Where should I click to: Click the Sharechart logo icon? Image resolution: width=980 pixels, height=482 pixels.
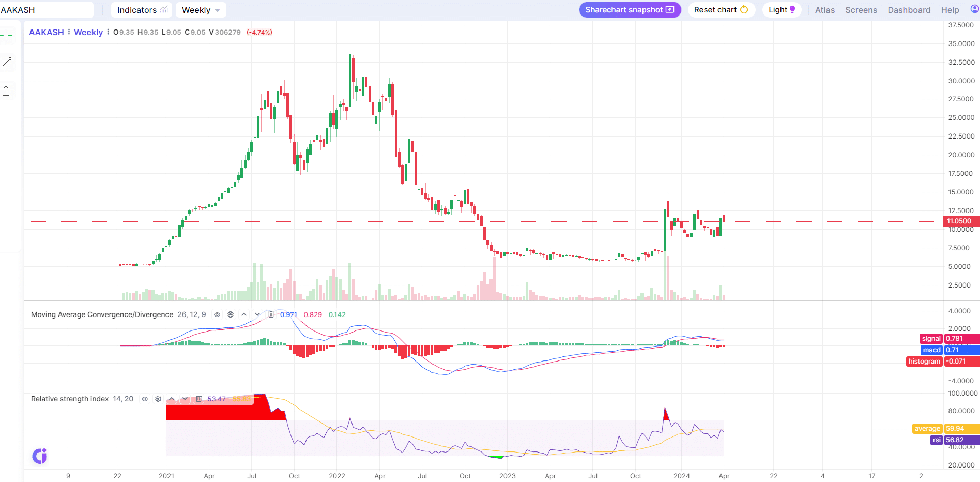(40, 456)
